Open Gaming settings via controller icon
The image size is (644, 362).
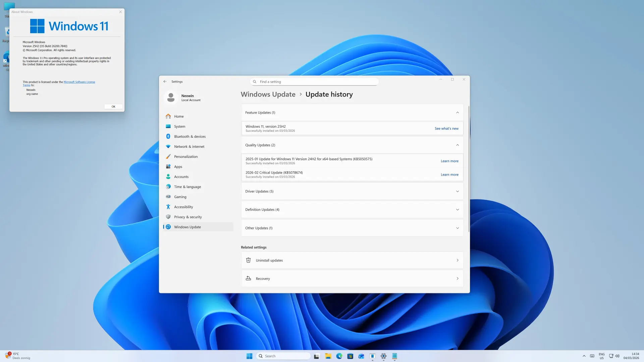click(168, 197)
